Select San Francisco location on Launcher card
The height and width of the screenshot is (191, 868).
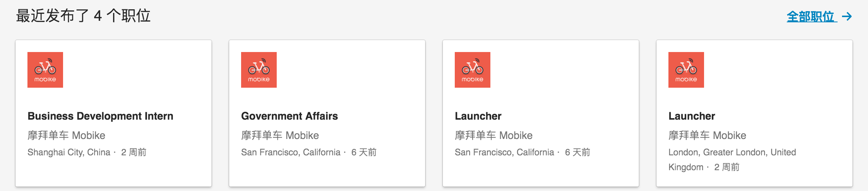click(x=504, y=152)
